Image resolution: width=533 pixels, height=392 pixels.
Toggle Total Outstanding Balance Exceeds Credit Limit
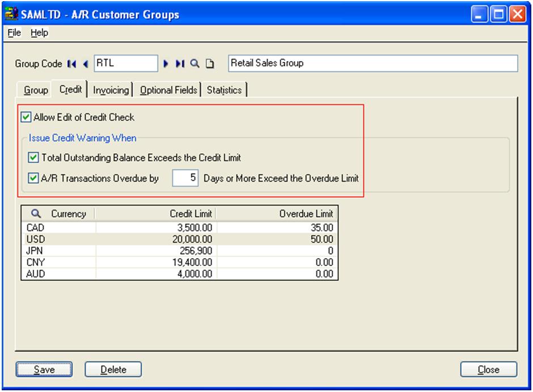coord(32,157)
